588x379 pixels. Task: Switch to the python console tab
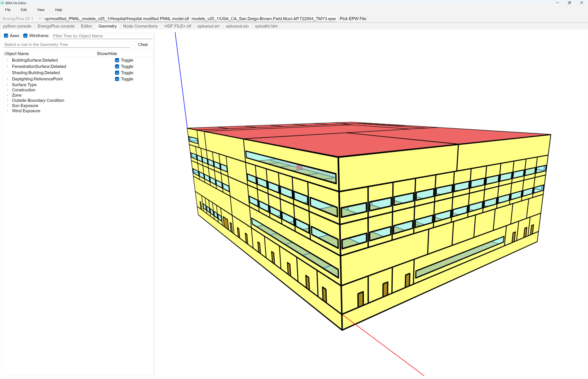pos(17,26)
